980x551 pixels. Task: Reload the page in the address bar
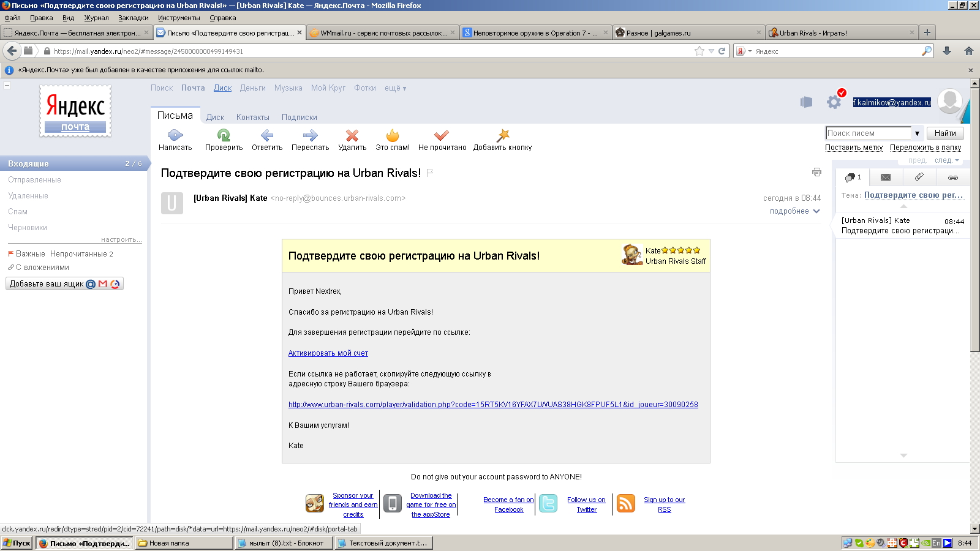[x=722, y=51]
